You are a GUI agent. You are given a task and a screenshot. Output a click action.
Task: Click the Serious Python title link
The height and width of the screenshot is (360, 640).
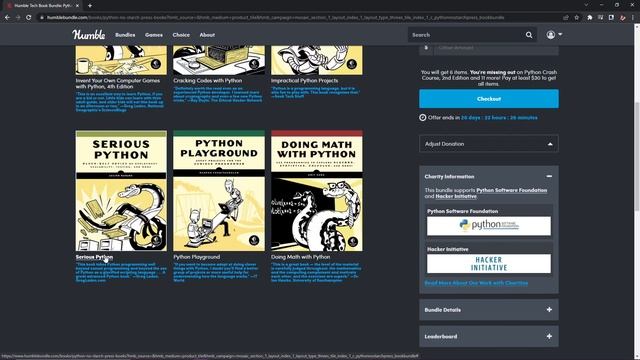(x=94, y=257)
